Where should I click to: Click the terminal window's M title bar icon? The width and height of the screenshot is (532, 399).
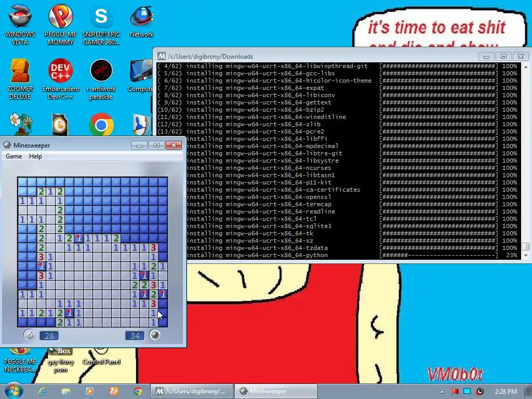[162, 56]
